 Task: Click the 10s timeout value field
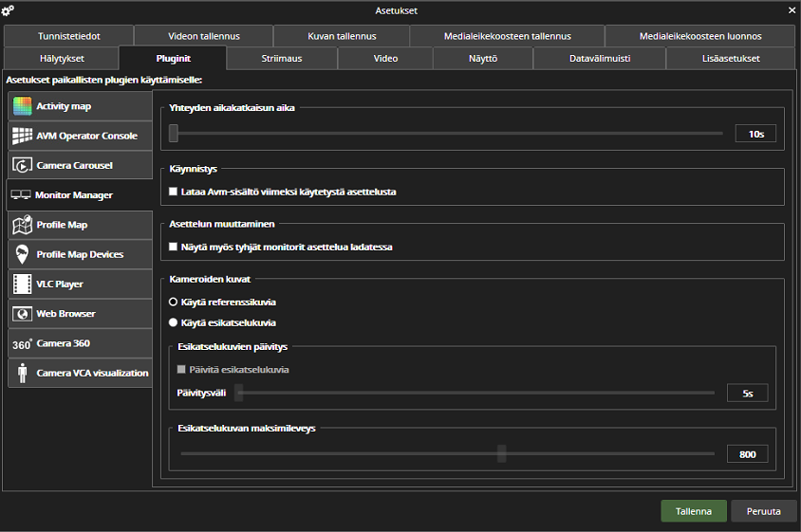755,134
